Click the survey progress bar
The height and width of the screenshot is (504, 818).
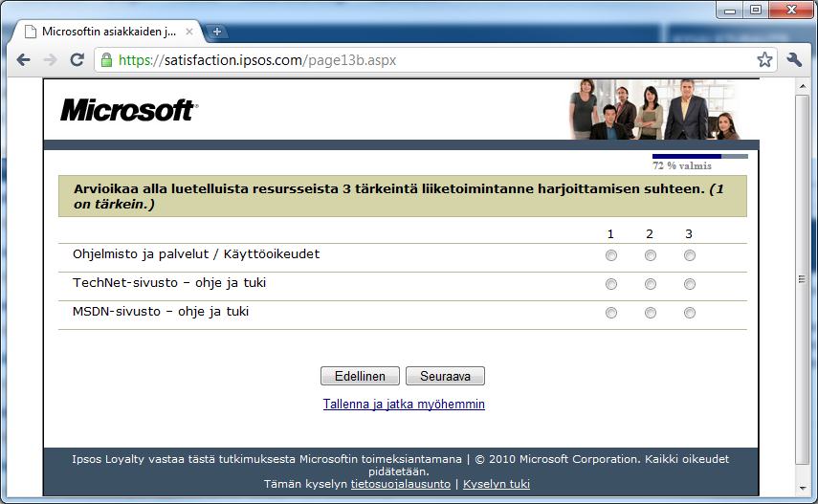tap(699, 156)
